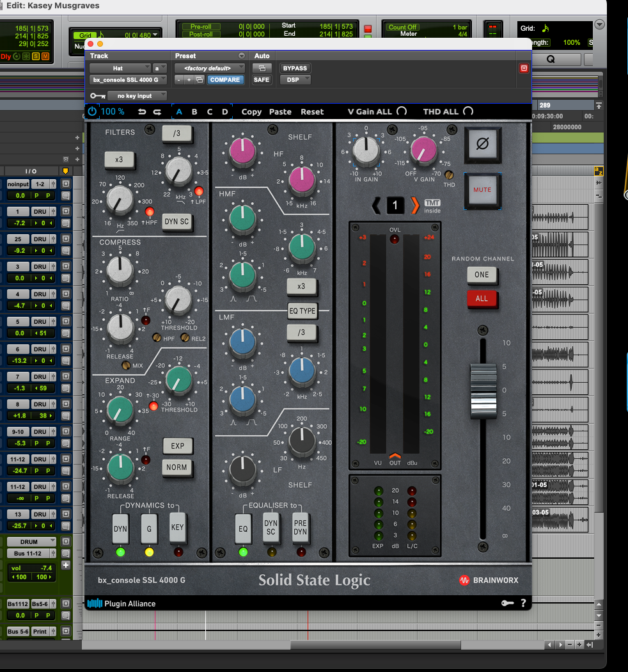Go to previous channel with left arrow
Screen dimensions: 628x672
pos(376,205)
